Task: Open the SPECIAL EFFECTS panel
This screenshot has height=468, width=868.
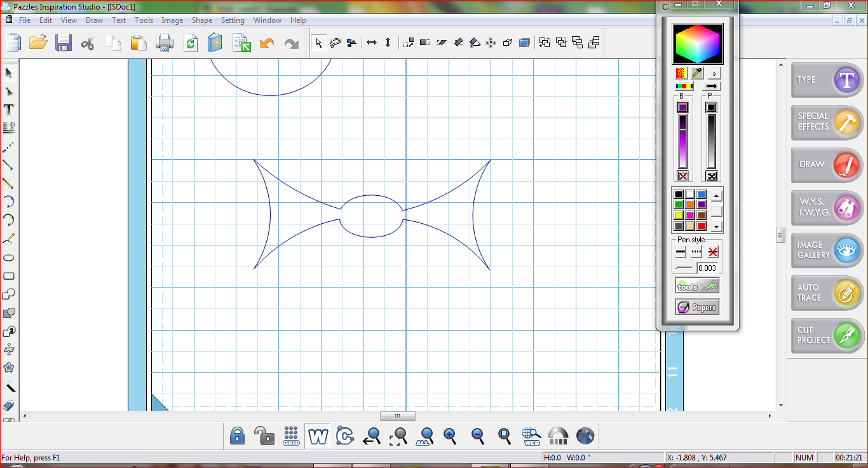Action: coord(827,122)
